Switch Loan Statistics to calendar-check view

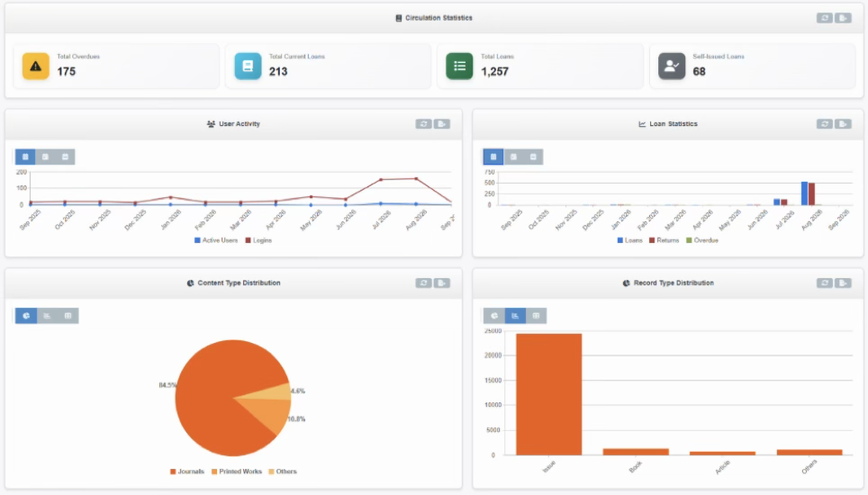[x=513, y=157]
